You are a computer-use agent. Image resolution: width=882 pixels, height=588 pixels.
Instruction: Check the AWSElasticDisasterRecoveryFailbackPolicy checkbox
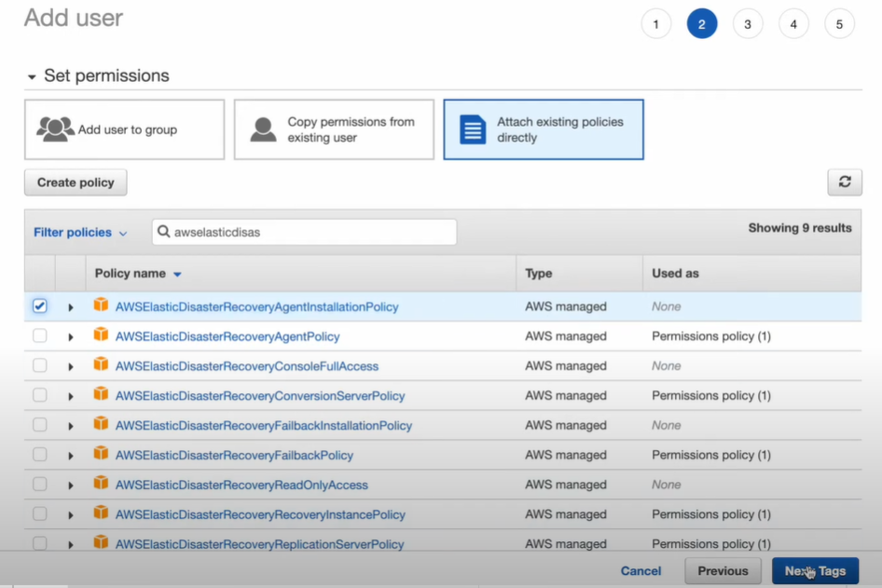tap(39, 454)
